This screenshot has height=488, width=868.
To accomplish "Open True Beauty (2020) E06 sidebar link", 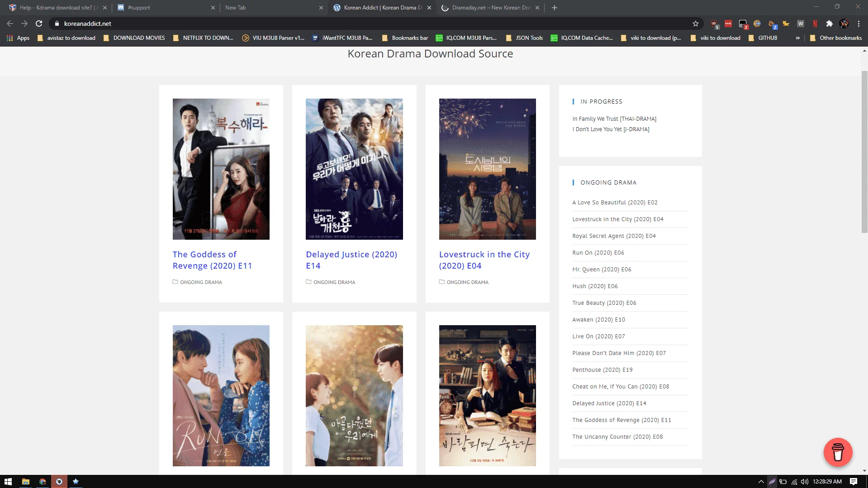I will point(604,303).
